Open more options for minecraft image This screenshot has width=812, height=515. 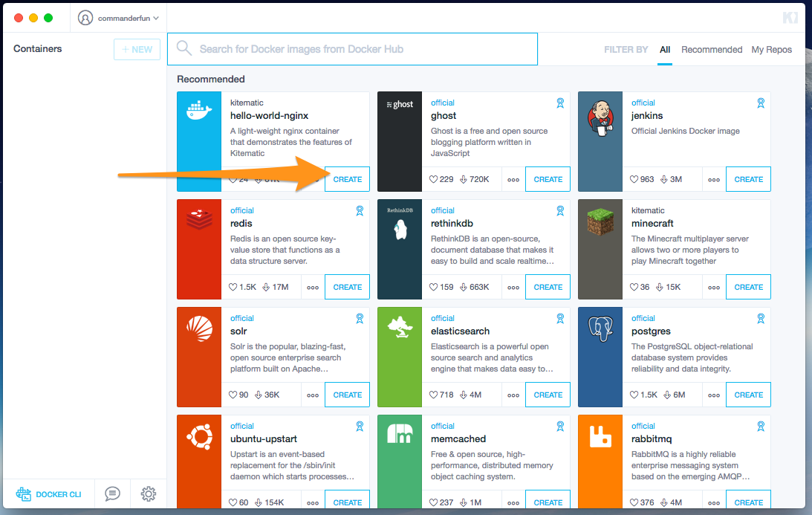pos(714,288)
